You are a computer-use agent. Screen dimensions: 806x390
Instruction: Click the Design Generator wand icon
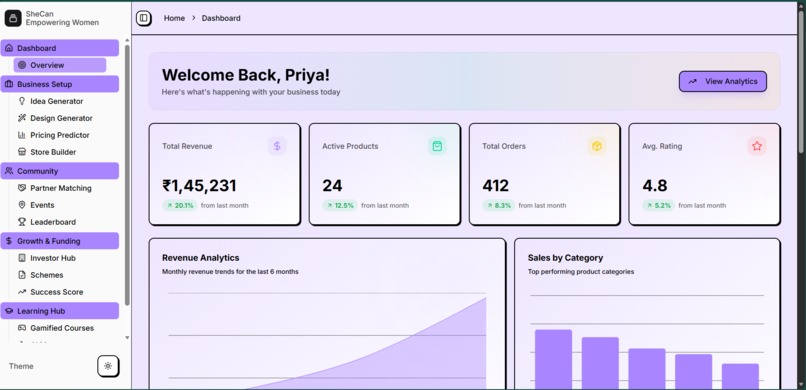click(x=22, y=118)
